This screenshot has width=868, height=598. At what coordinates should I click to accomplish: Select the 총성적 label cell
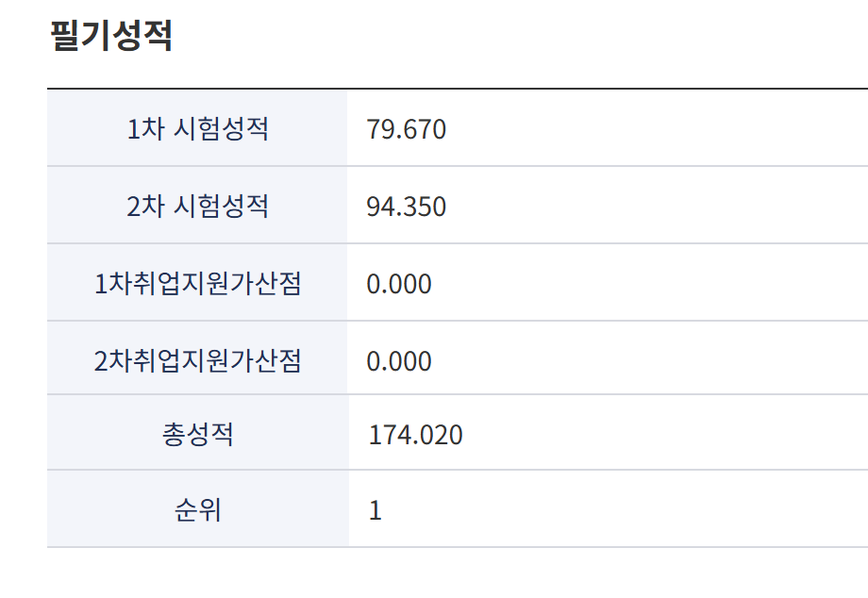pyautogui.click(x=197, y=435)
